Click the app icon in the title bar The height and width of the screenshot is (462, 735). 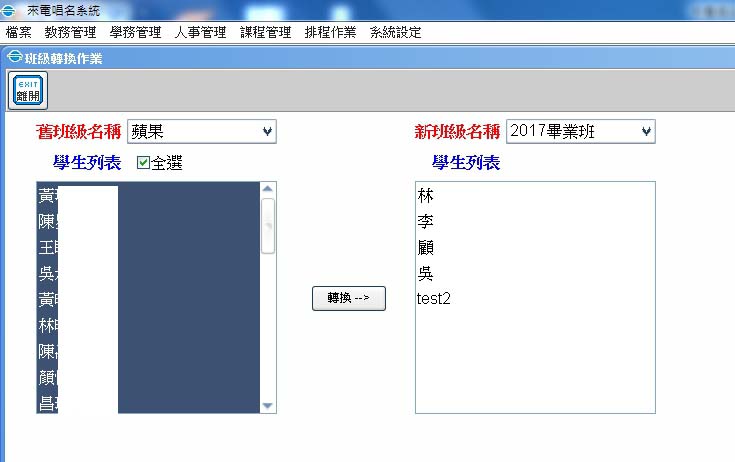tap(10, 9)
